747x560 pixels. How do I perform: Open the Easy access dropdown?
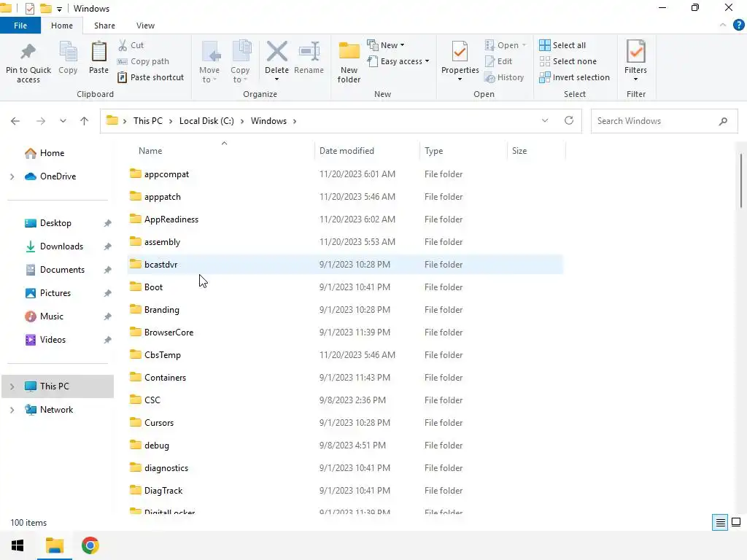[398, 61]
